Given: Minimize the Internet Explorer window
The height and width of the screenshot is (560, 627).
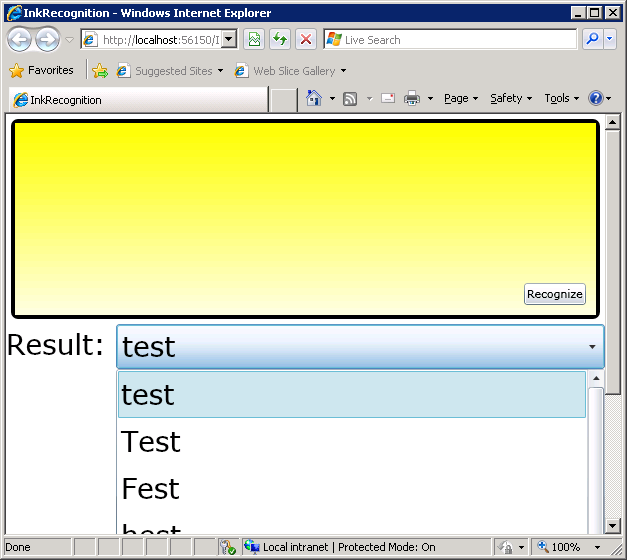Looking at the screenshot, I should 578,13.
